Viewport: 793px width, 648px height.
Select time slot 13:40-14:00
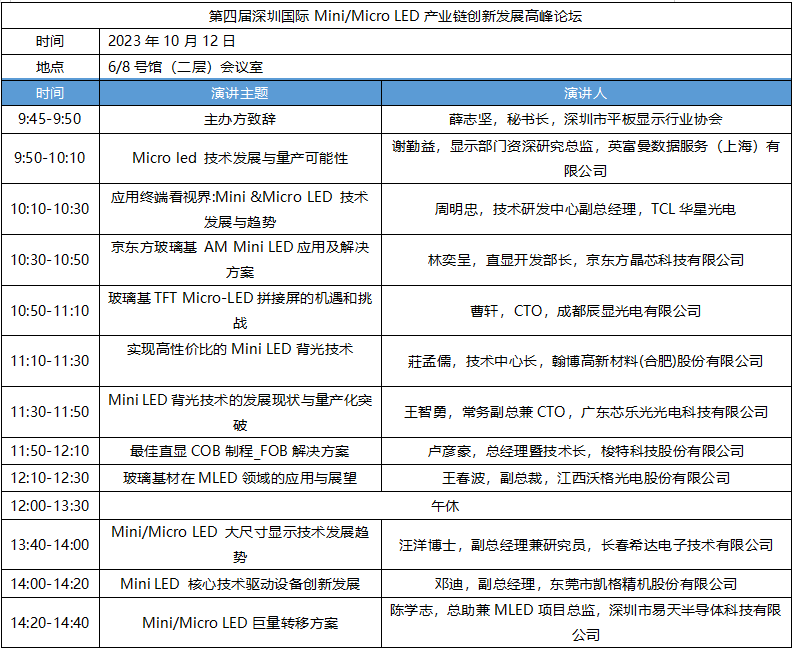(50, 545)
